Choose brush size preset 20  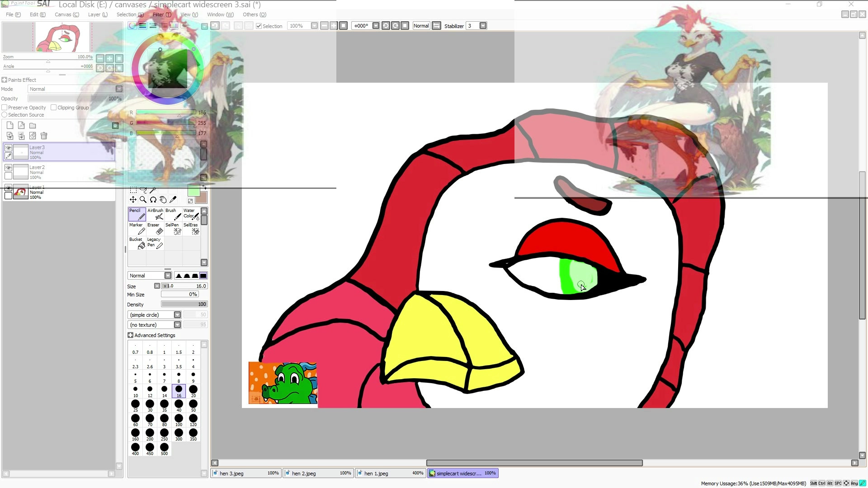193,391
